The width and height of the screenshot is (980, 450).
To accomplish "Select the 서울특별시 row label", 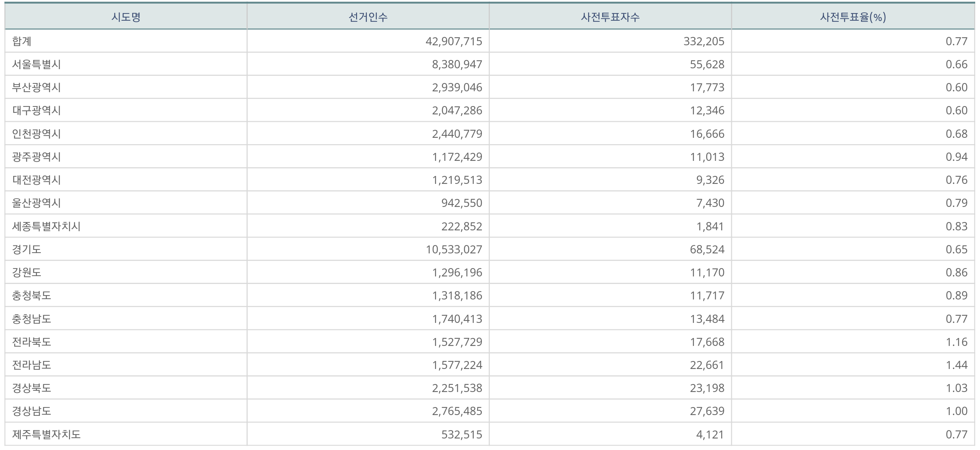I will (37, 64).
